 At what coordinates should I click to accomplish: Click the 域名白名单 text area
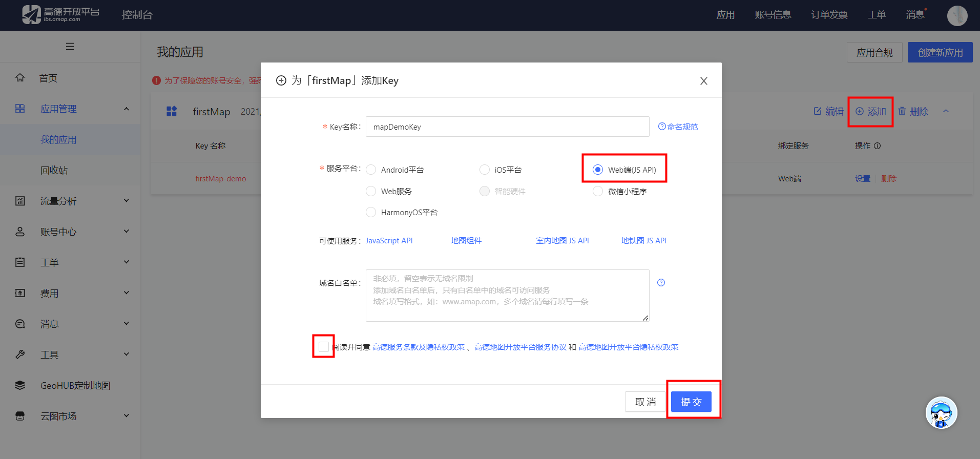[508, 296]
